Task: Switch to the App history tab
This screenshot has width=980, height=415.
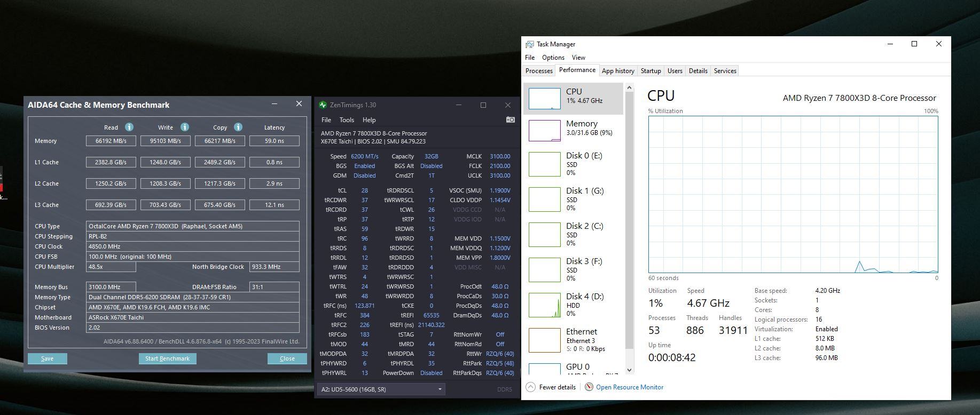Action: pyautogui.click(x=618, y=71)
